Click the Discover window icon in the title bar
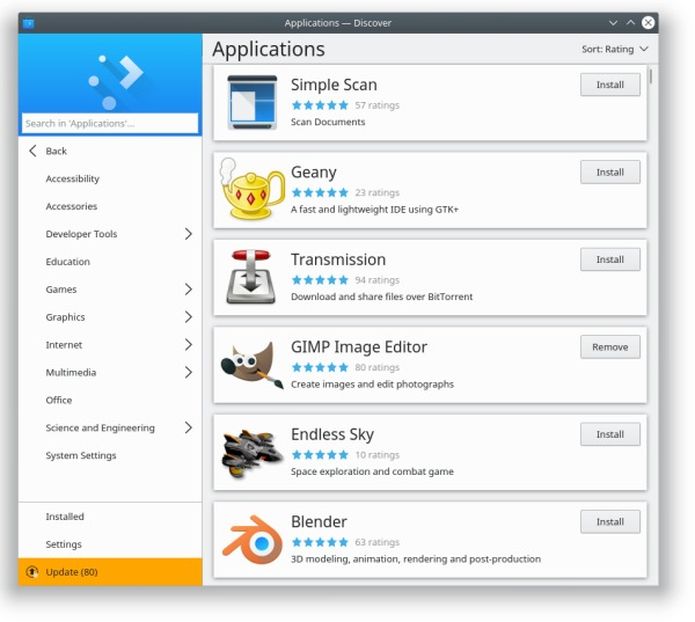 pyautogui.click(x=29, y=23)
